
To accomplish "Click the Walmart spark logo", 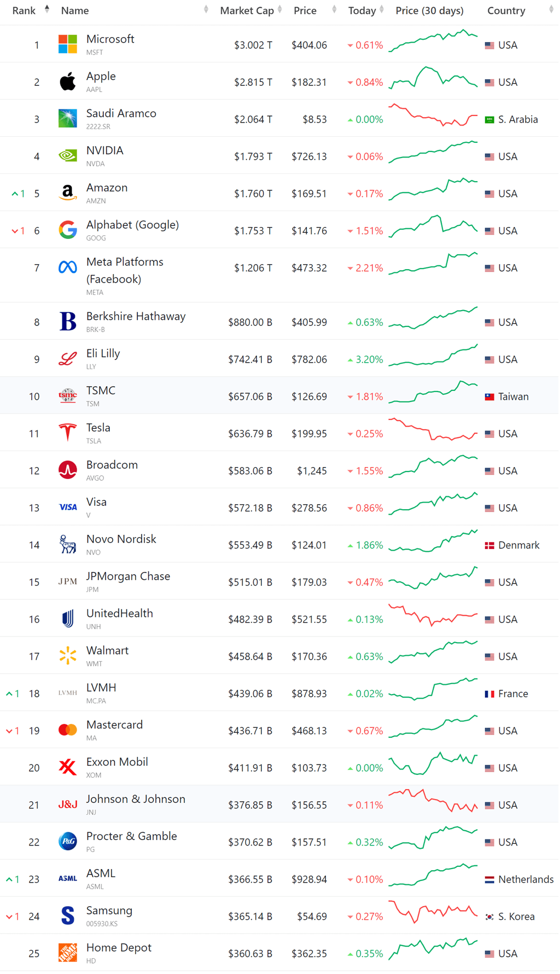I will [68, 656].
